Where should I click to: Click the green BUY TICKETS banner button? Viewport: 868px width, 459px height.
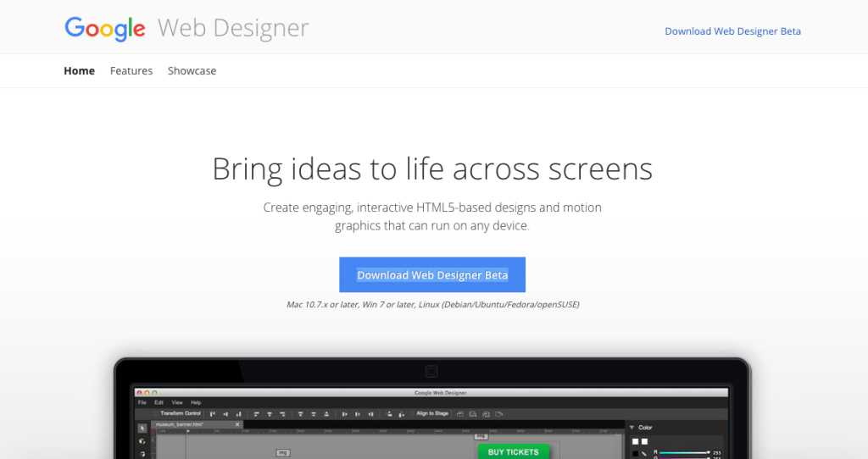point(513,452)
